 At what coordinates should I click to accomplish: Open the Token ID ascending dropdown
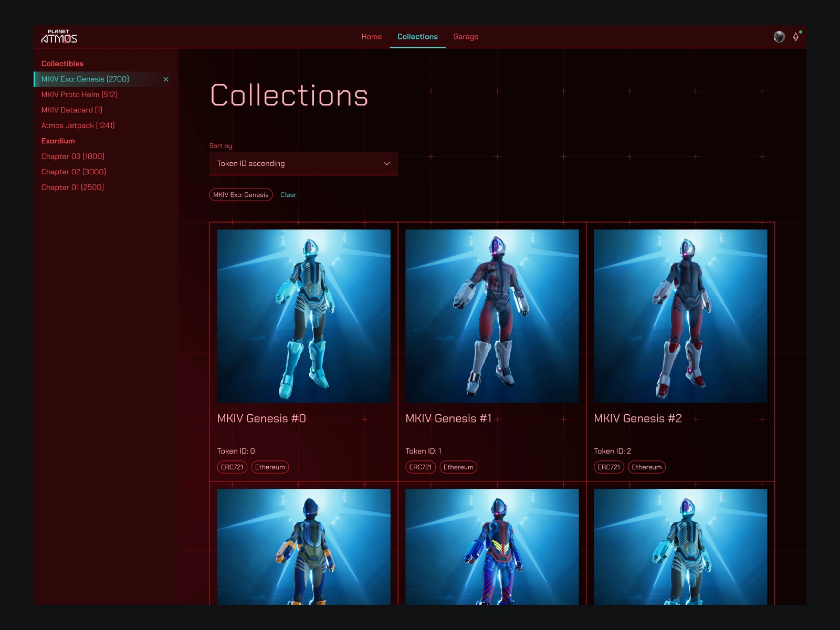point(303,164)
